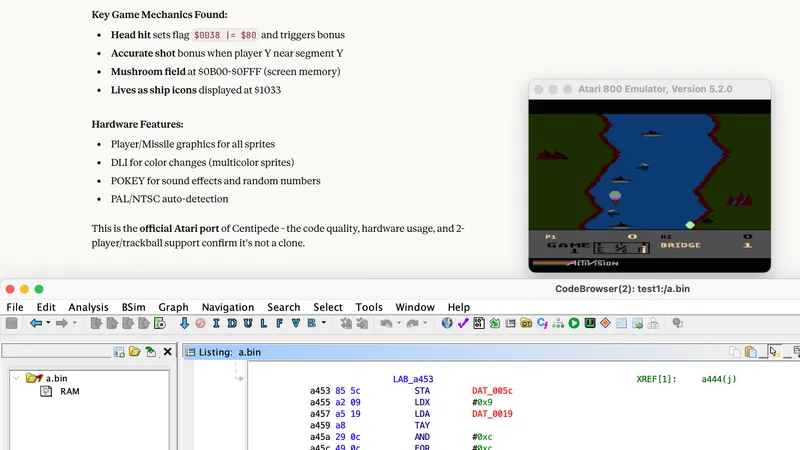800x450 pixels.
Task: Click the Undo arrow in toolbar
Action: point(386,323)
